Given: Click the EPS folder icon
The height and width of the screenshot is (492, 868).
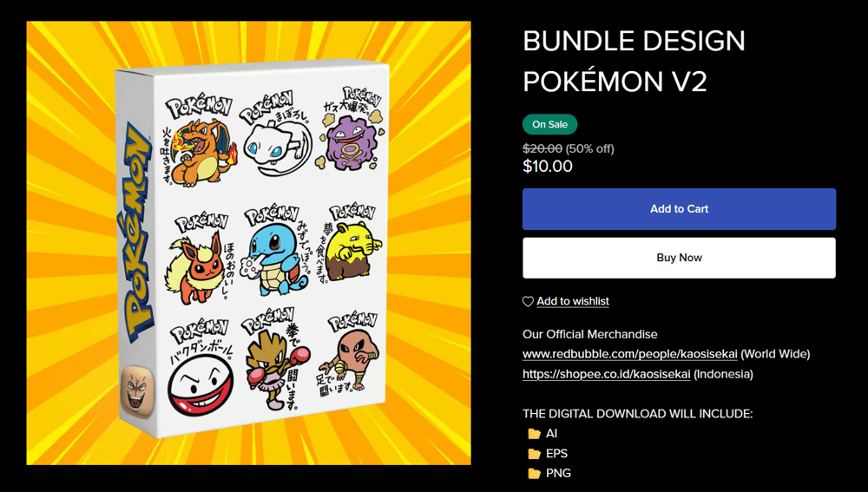Looking at the screenshot, I should 534,454.
